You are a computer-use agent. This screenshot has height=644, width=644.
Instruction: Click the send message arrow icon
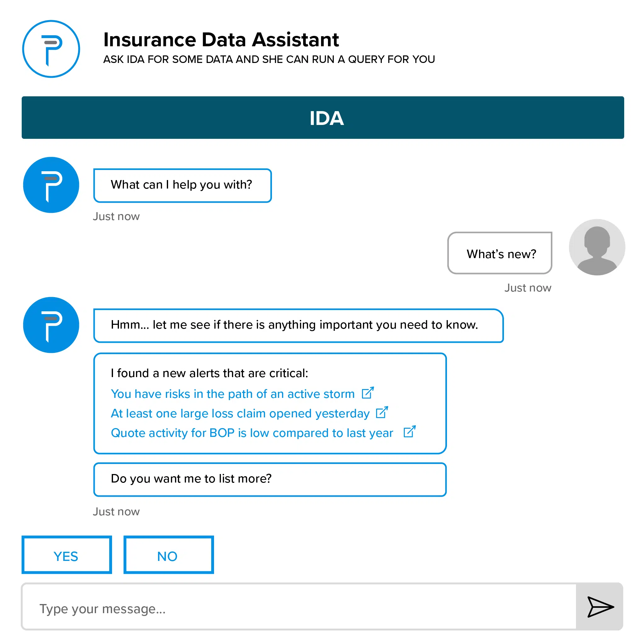coord(600,607)
